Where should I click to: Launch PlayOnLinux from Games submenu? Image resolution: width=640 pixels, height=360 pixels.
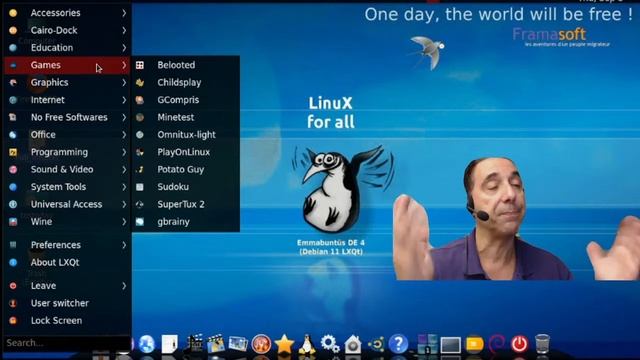186,152
